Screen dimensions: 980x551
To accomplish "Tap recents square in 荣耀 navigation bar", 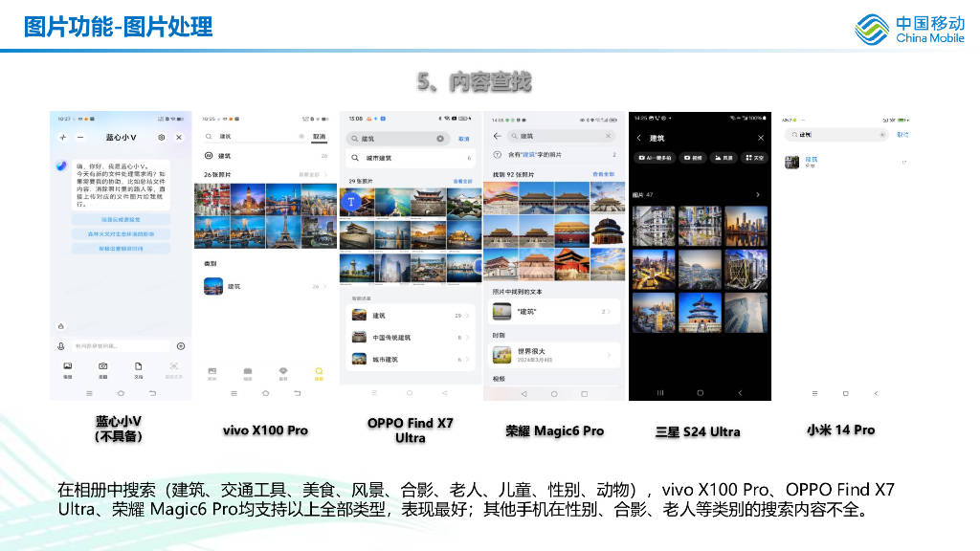I will [x=585, y=394].
